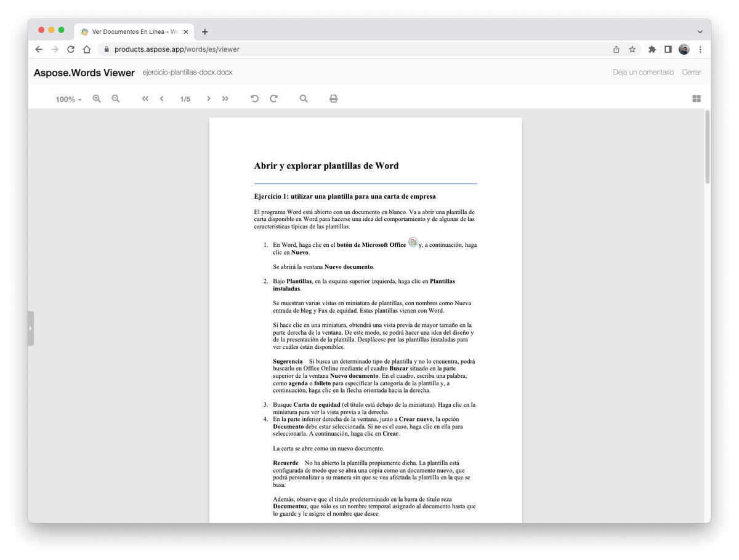The height and width of the screenshot is (560, 739).
Task: Open document search with the magnifying glass icon
Action: [303, 98]
